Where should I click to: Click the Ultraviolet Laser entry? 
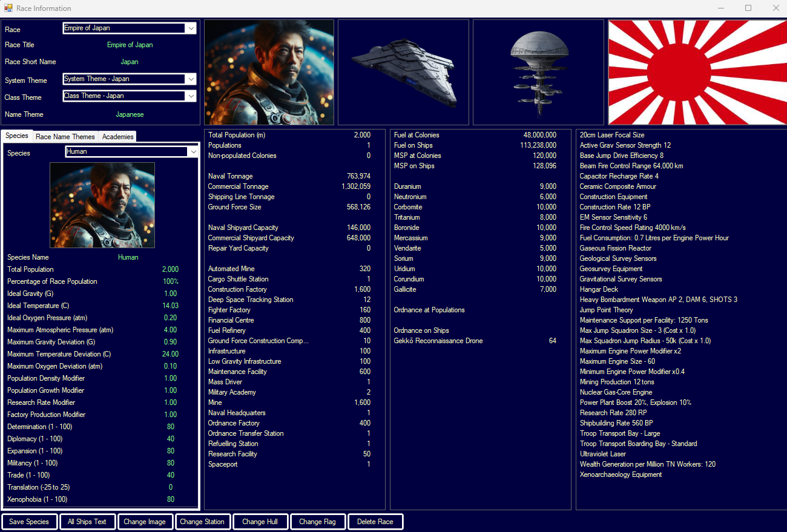tap(603, 454)
